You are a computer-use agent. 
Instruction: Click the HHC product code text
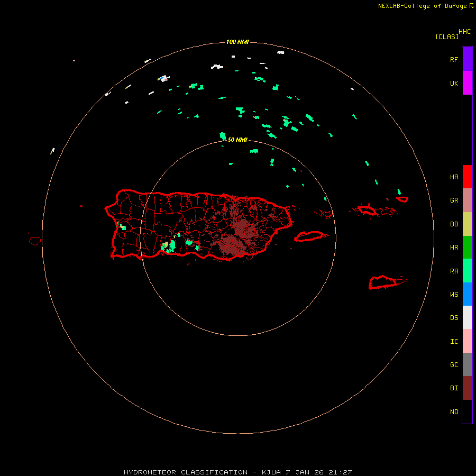pyautogui.click(x=465, y=32)
